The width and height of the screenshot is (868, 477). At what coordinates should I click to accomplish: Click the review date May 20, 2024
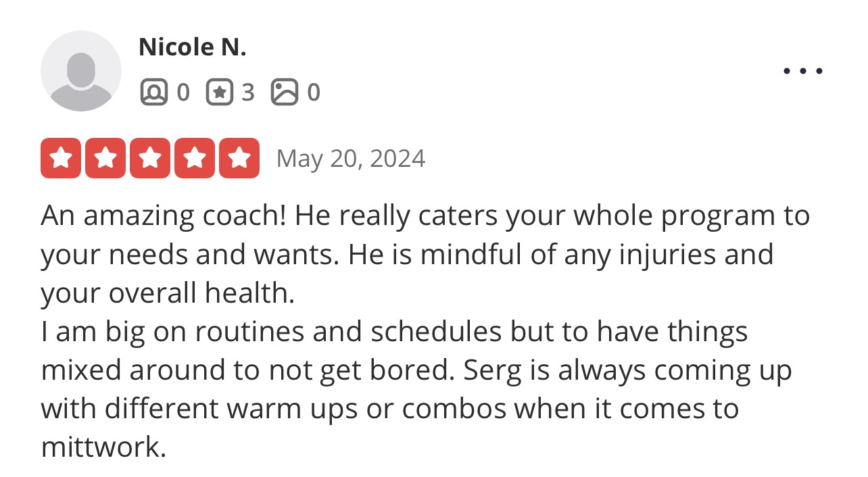pyautogui.click(x=351, y=159)
